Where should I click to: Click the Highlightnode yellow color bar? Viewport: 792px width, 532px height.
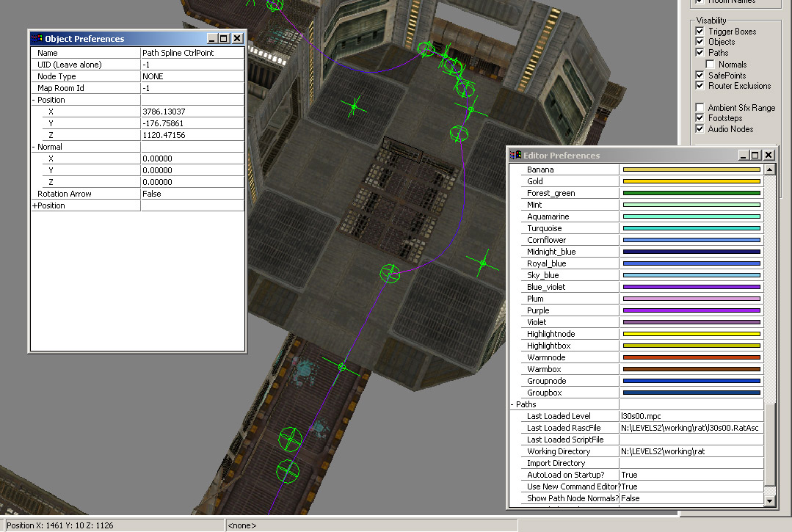pyautogui.click(x=691, y=334)
